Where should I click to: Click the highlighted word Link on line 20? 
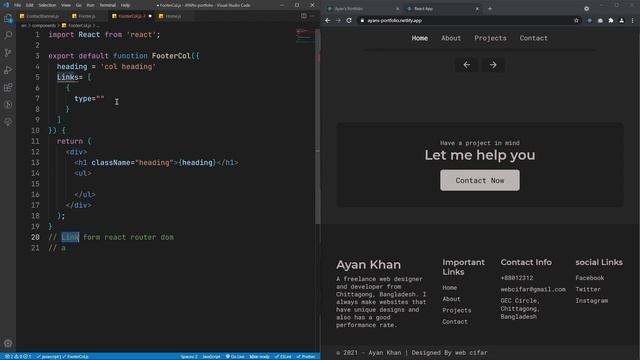(x=70, y=237)
